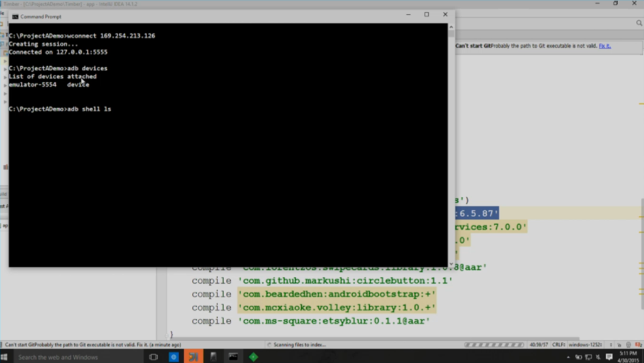Click the 'Fix it.' link in Git notification

(604, 46)
